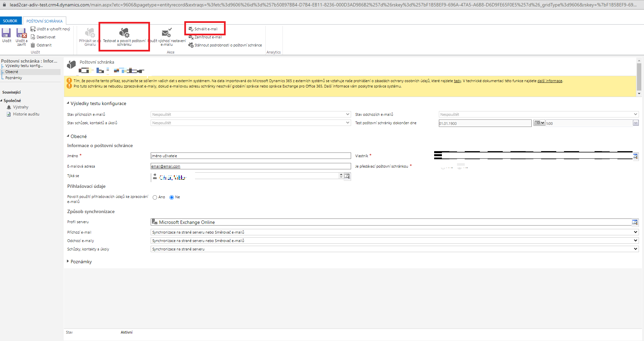This screenshot has height=341, width=644.
Task: Click the Uložit a zavřít icon
Action: [22, 33]
